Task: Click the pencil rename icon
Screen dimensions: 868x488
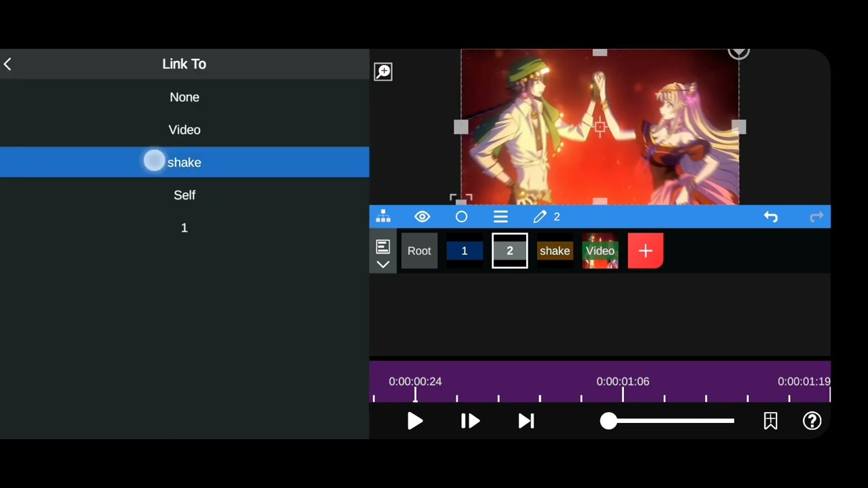Action: pyautogui.click(x=540, y=217)
